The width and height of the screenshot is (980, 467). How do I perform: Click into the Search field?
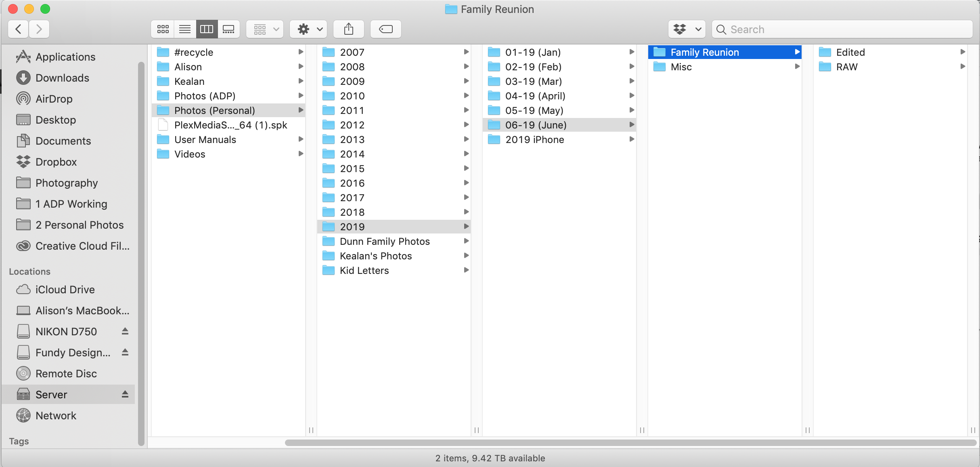pos(842,29)
